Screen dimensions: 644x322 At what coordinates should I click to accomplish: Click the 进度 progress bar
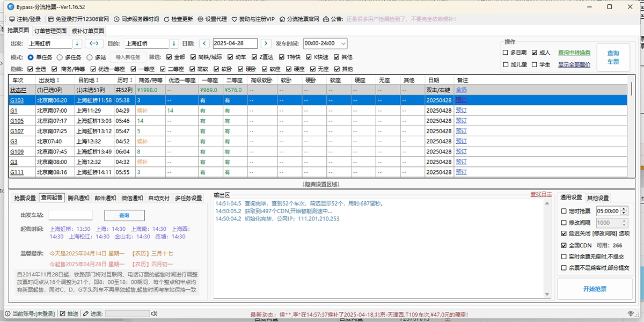point(127,313)
